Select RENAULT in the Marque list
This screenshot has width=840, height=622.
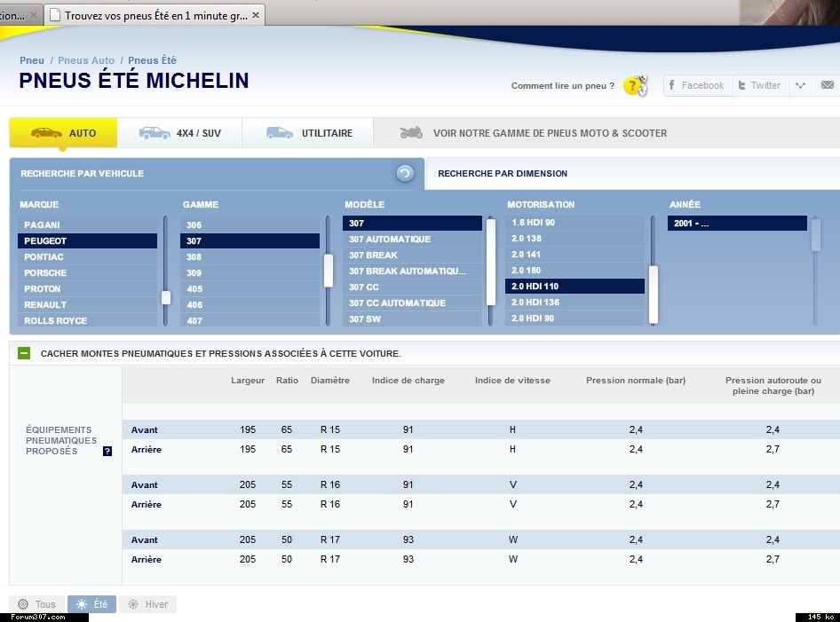pos(87,305)
